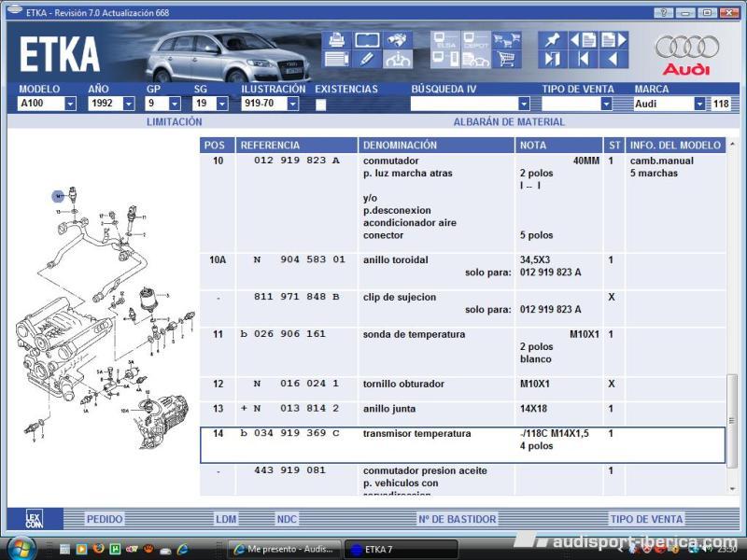The image size is (747, 560).
Task: Go to previous page with document-left arrow icon
Action: point(583,40)
